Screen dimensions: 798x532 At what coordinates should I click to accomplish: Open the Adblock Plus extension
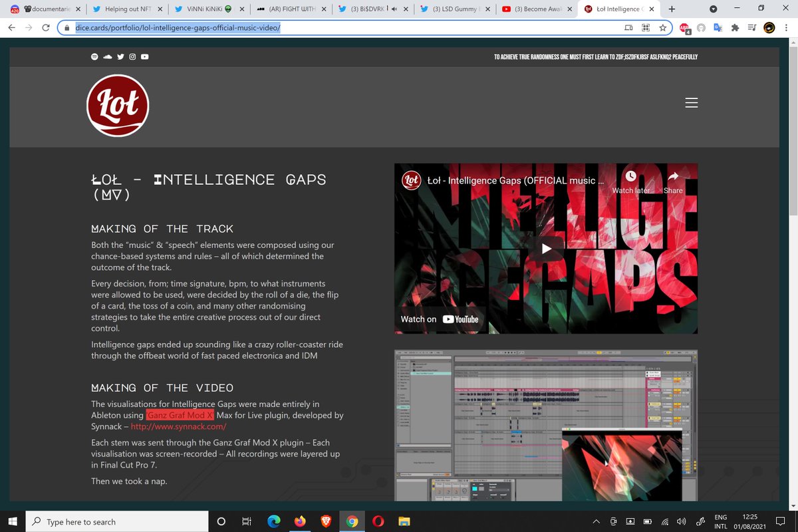point(685,28)
